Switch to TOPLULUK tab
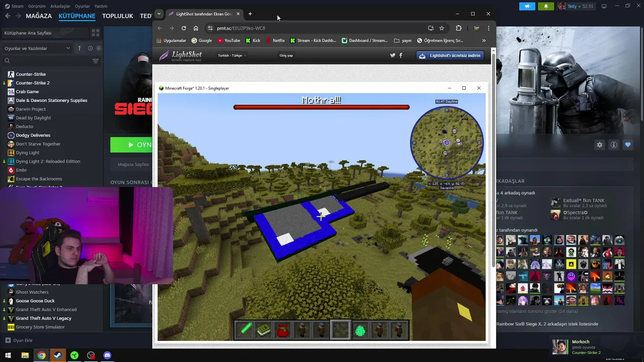The image size is (644, 362). pyautogui.click(x=117, y=16)
